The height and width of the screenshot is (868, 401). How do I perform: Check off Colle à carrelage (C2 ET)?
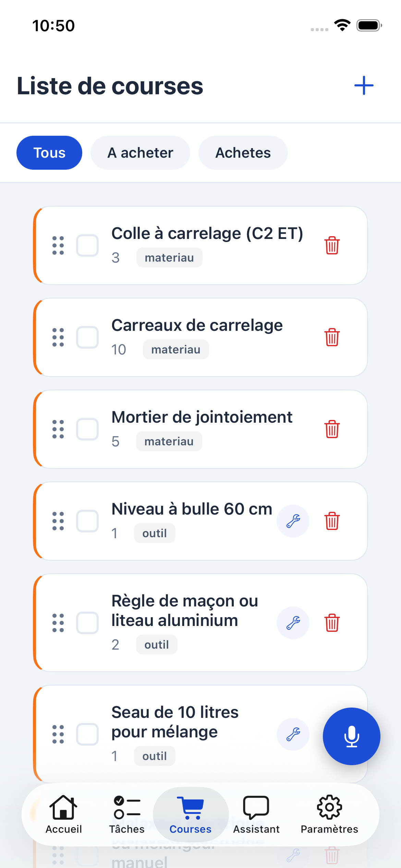[x=87, y=245]
